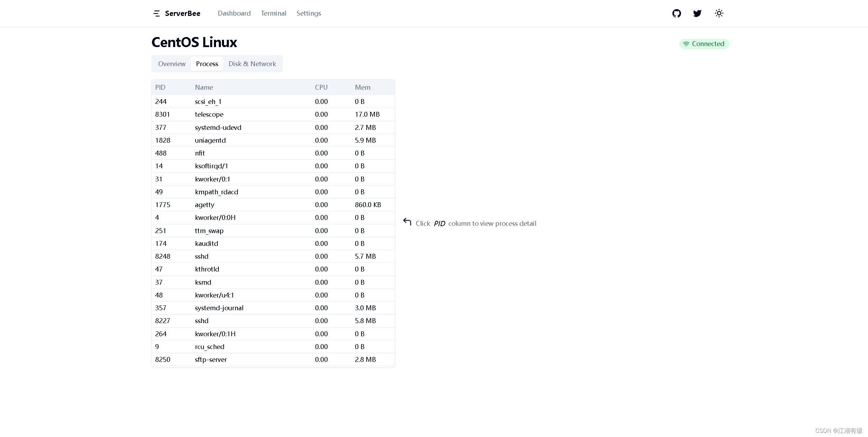868x437 pixels.
Task: Expand the Name column header
Action: 203,87
